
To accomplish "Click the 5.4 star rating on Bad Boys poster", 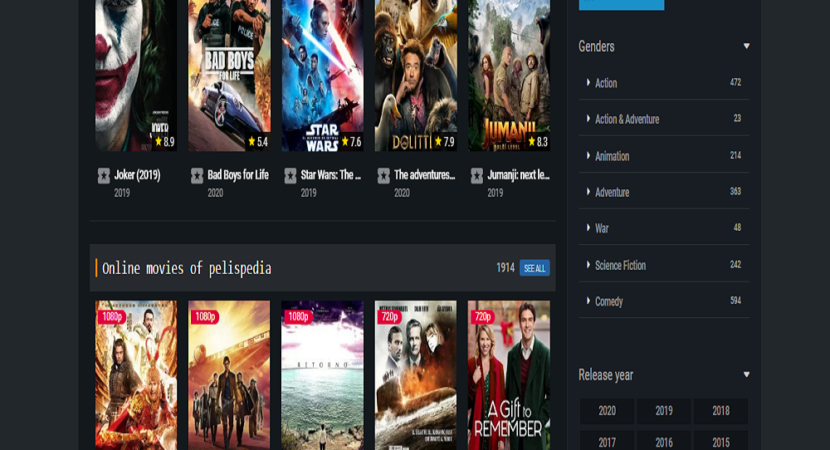I will coord(258,141).
